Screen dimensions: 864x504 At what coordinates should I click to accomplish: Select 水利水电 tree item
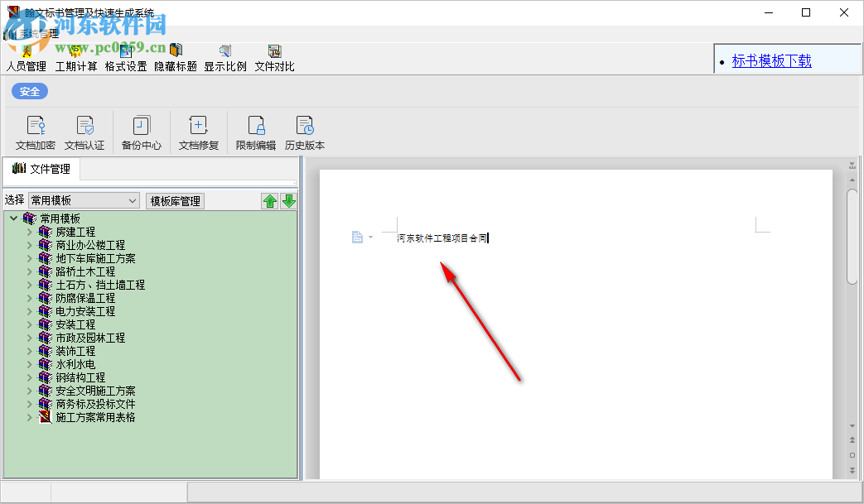(75, 364)
